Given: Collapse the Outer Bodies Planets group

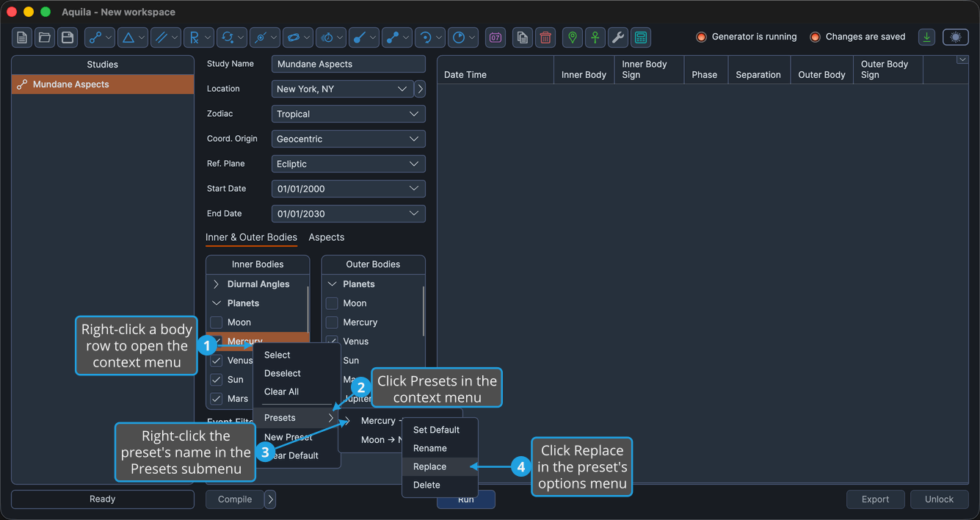Looking at the screenshot, I should [332, 284].
